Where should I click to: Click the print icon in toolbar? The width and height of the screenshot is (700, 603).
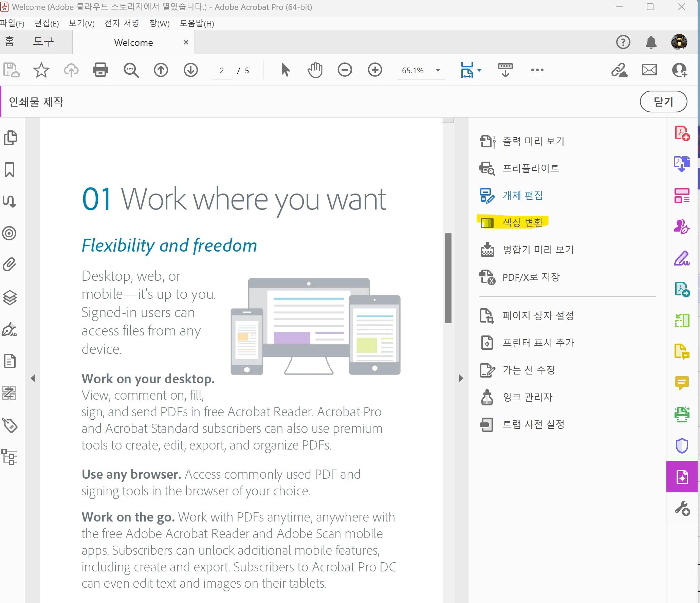coord(100,70)
